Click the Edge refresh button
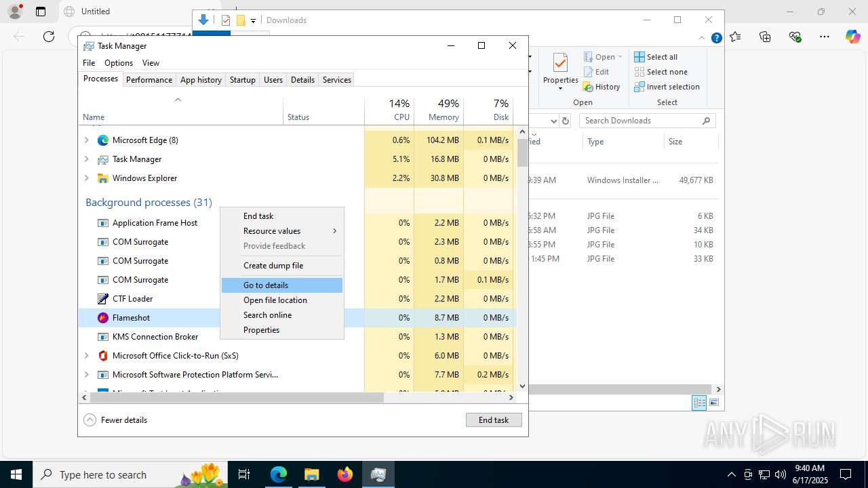Image resolution: width=868 pixels, height=488 pixels. [49, 37]
